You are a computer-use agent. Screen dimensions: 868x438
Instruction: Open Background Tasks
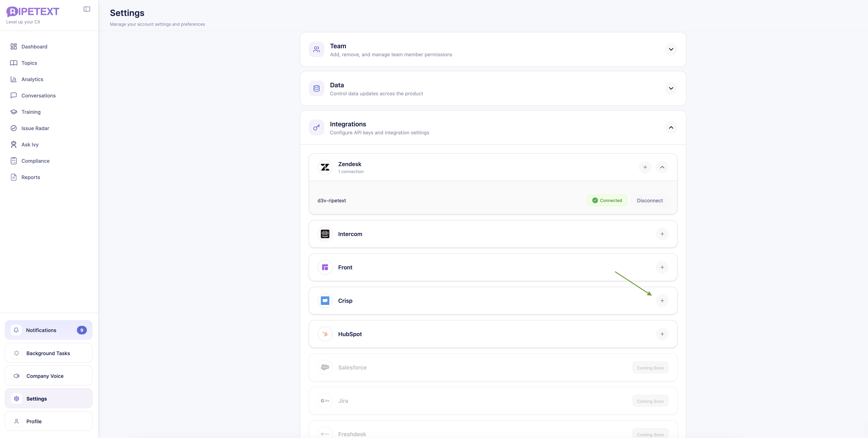[48, 353]
